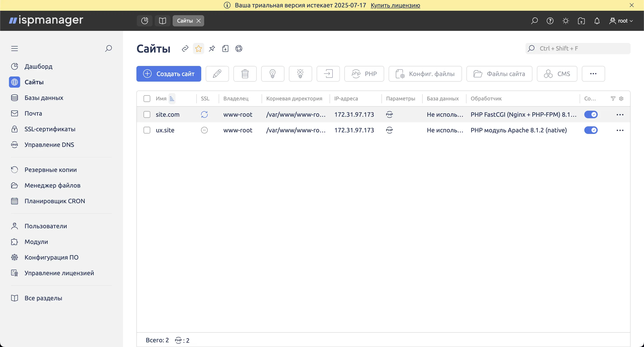Click the star favorite icon near Сайты heading
This screenshot has width=644, height=347.
point(198,49)
